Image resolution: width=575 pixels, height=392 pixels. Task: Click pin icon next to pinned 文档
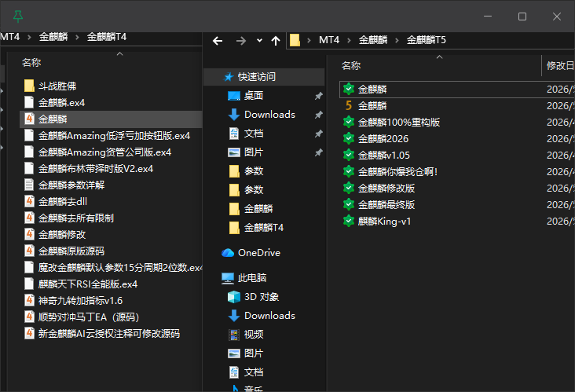tap(319, 134)
